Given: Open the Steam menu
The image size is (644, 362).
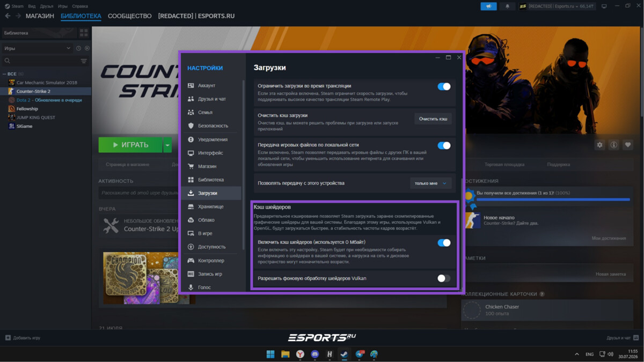Looking at the screenshot, I should click(14, 6).
